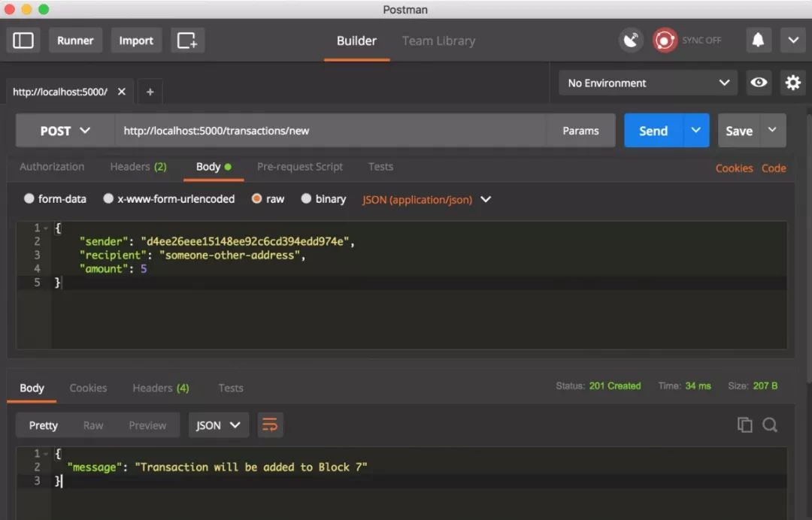Copy response body to clipboard
The image size is (812, 520).
(x=744, y=425)
